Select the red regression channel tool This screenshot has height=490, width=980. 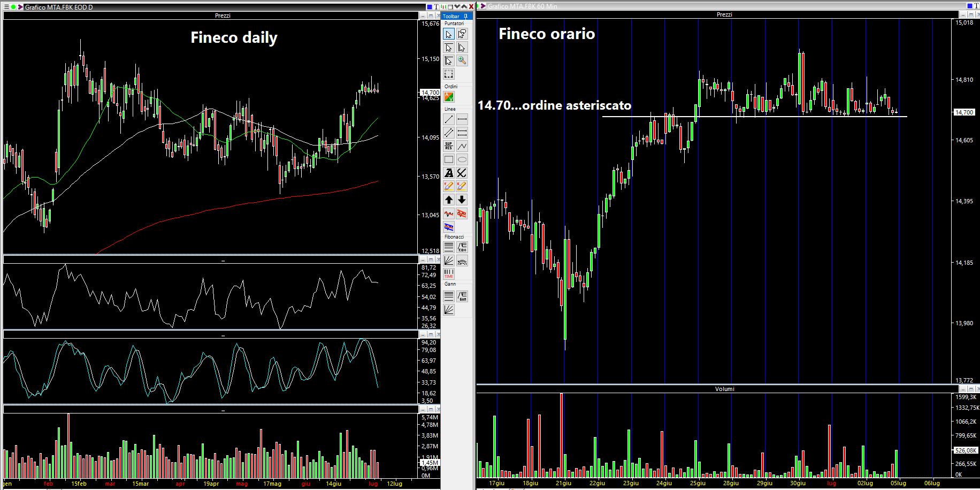(462, 213)
